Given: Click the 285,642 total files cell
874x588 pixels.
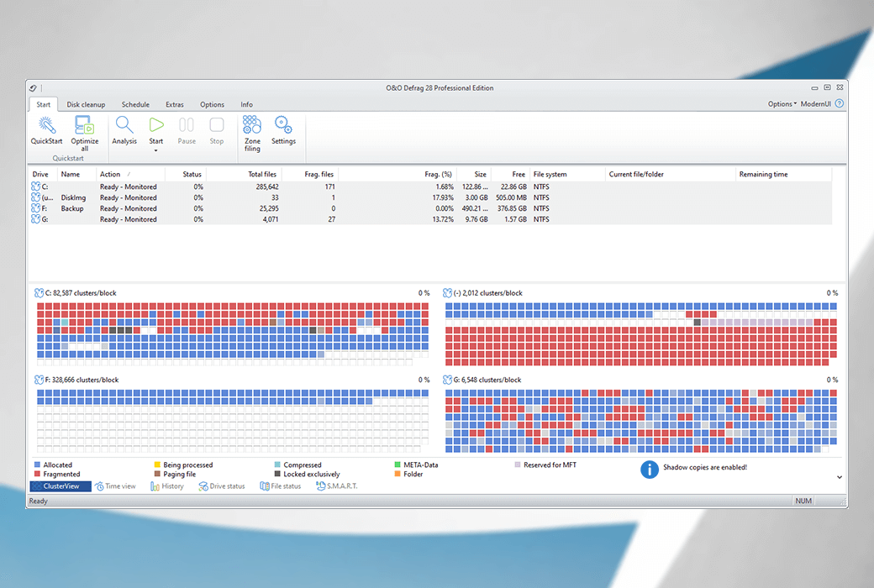Looking at the screenshot, I should pyautogui.click(x=267, y=186).
